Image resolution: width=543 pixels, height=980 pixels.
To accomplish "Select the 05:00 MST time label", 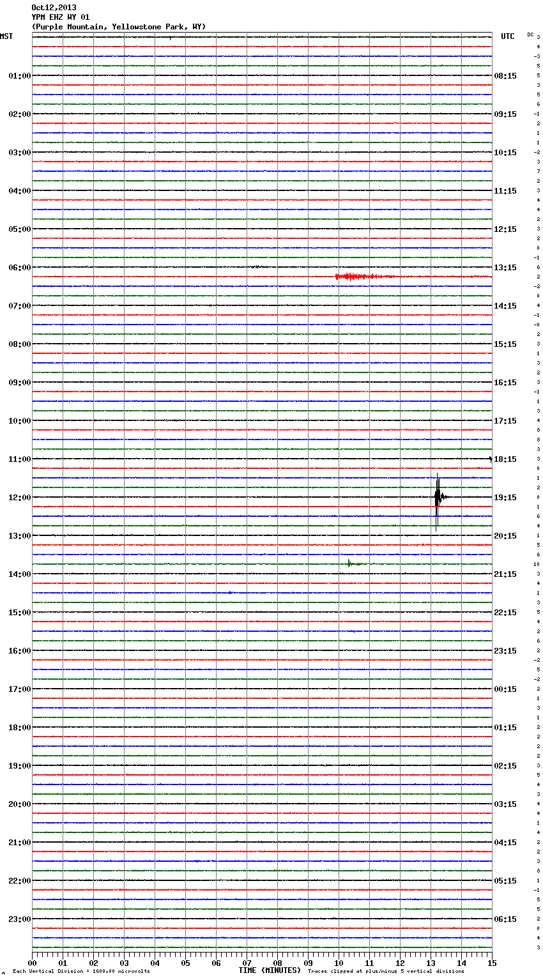I will pyautogui.click(x=20, y=229).
